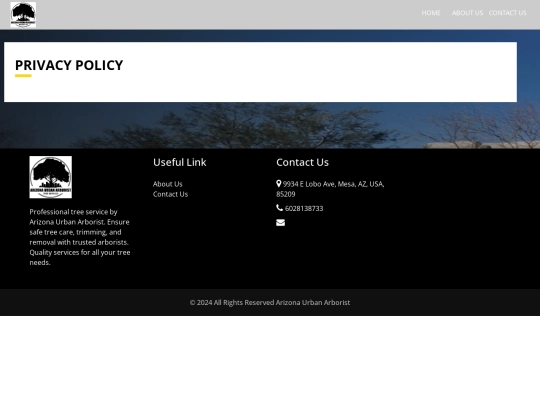Click the Professional tree service description paragraph
This screenshot has height=405, width=540.
click(80, 237)
